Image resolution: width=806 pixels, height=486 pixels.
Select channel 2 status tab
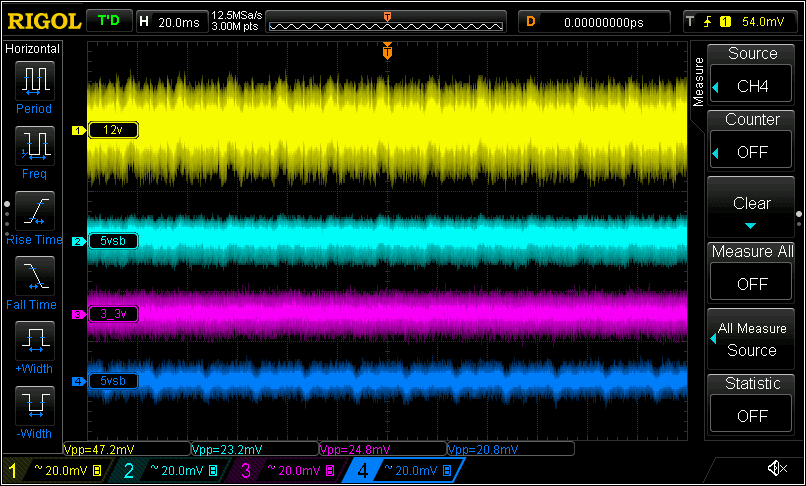(172, 470)
